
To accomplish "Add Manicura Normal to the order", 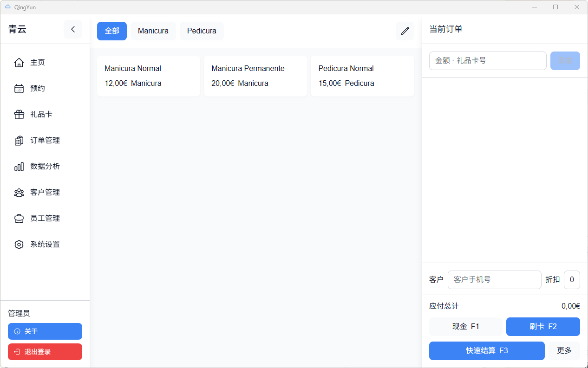I will pyautogui.click(x=149, y=76).
